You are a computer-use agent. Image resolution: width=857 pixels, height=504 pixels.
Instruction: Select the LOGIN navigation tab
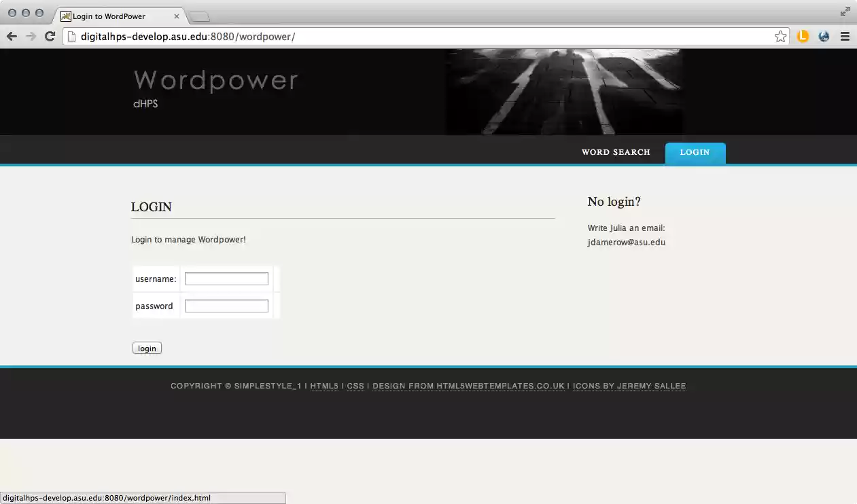click(x=695, y=152)
